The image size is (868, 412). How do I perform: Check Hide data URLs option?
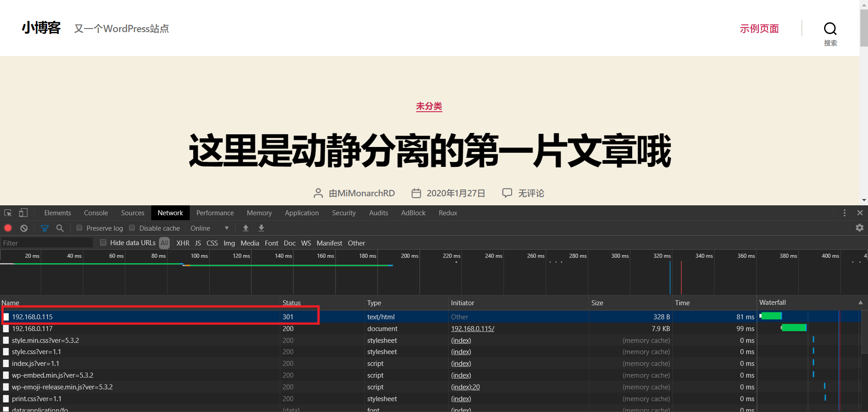(103, 243)
